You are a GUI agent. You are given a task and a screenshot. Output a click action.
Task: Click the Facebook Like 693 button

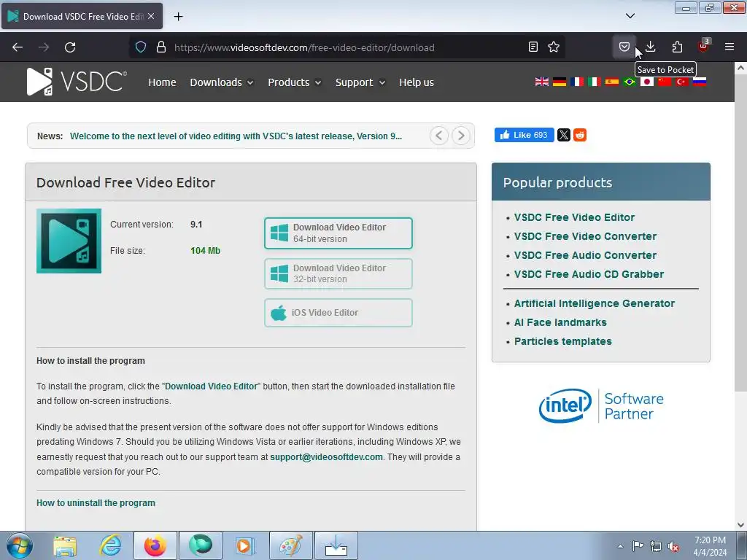coord(524,135)
